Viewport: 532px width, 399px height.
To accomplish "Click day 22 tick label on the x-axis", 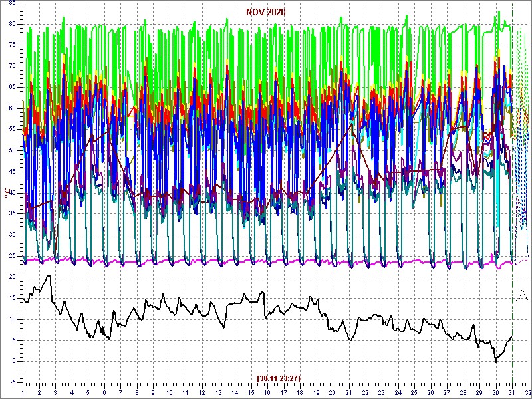I will tap(365, 392).
